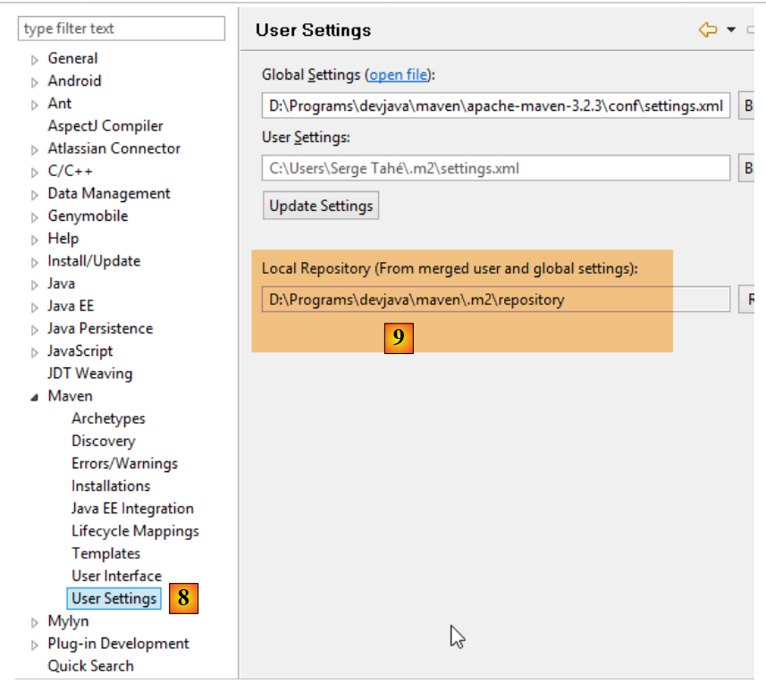Click the User Settings path field
Image resolution: width=766 pixels, height=700 pixels.
point(496,168)
